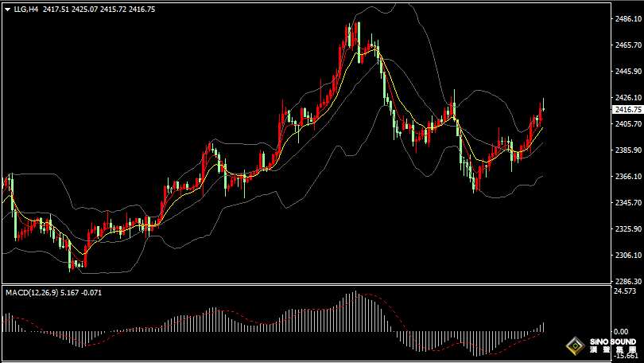Click the dropdown triangle beside LLG,H4
This screenshot has width=644, height=363.
click(7, 10)
